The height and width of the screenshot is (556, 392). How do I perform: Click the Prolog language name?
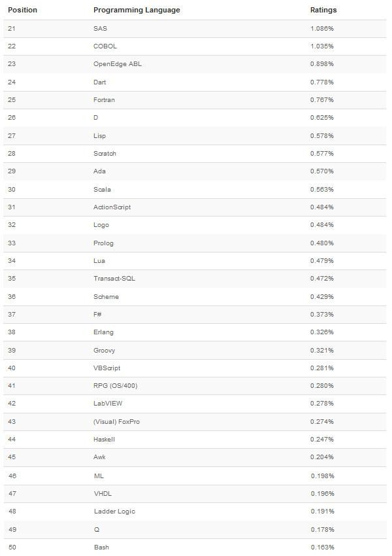[x=103, y=243]
